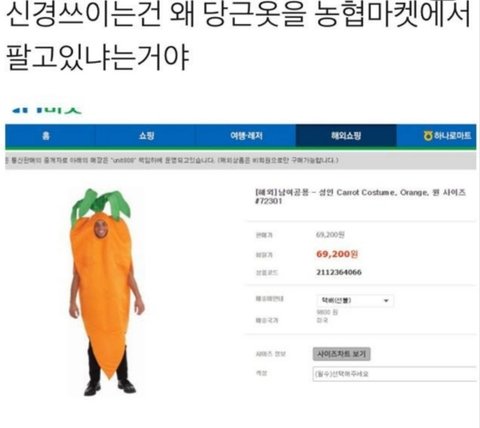480x428 pixels.
Task: Open the 여행·레저 tab
Action: point(246,136)
